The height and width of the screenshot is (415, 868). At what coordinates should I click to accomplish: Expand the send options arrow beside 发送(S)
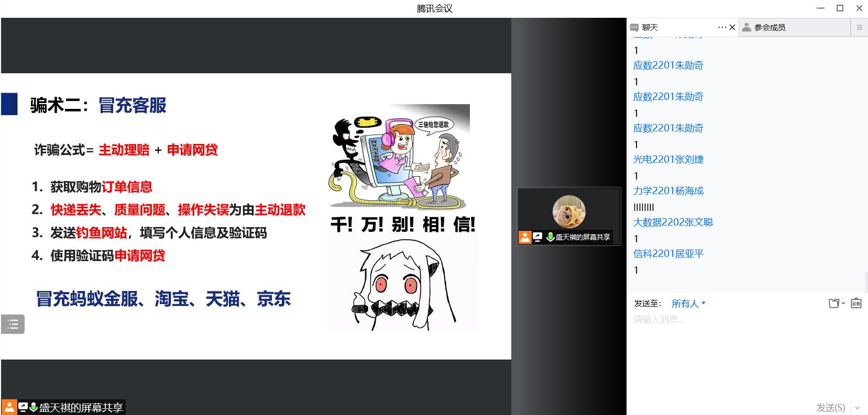coord(858,407)
